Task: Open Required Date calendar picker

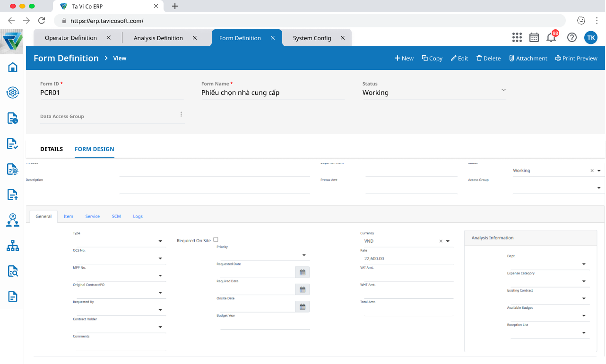Action: (303, 289)
